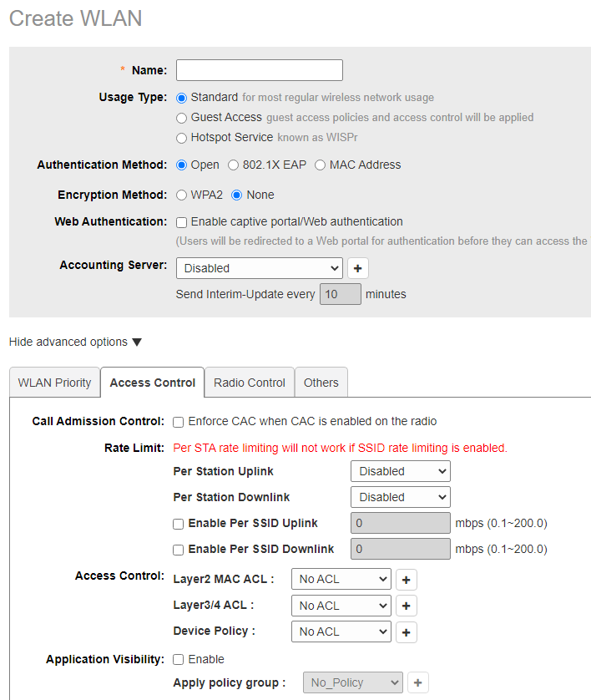The width and height of the screenshot is (591, 700).
Task: Collapse advanced options using the triangle arrow
Action: [137, 342]
